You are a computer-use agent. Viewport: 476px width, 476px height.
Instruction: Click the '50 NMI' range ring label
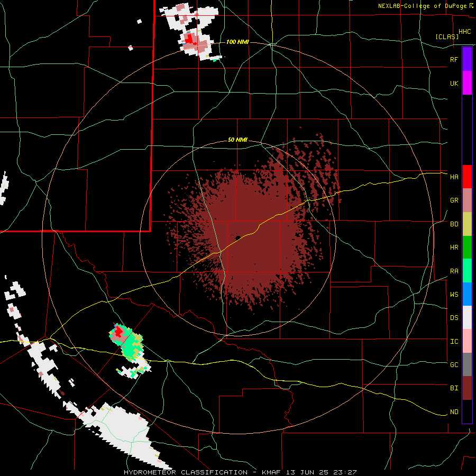click(x=237, y=140)
